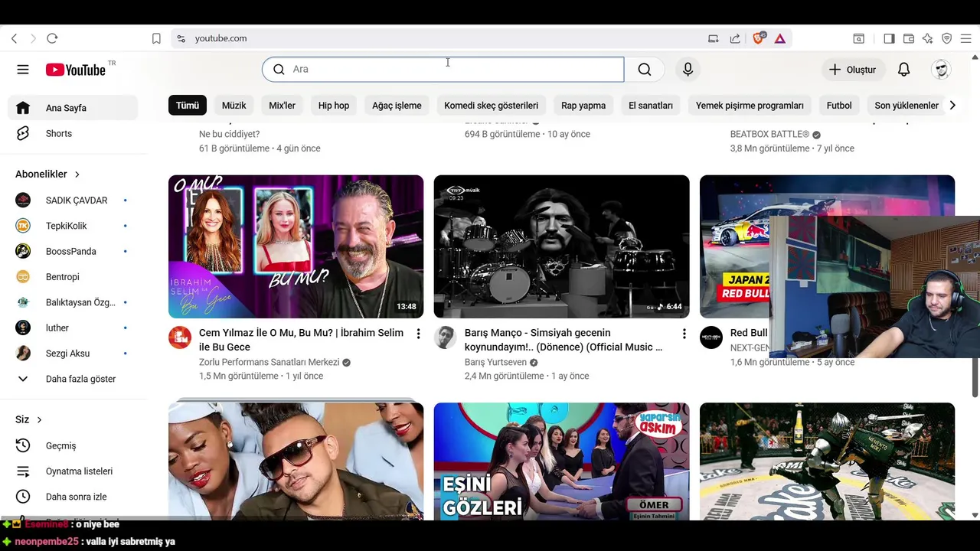Open Bentropi subscription channel

click(73, 277)
